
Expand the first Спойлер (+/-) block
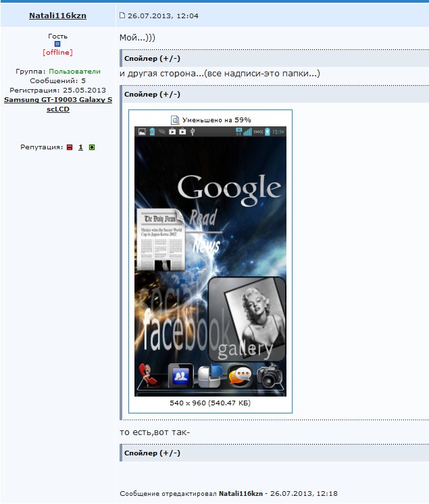[x=152, y=59]
